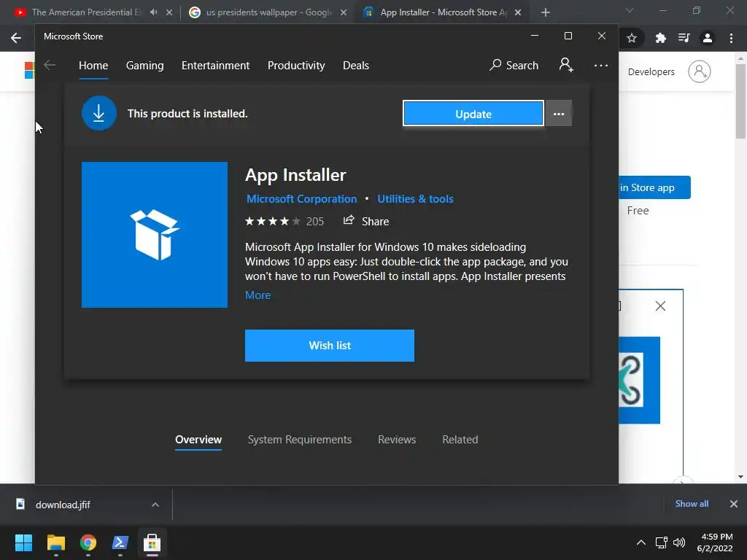Open the Chrome extensions puzzle icon
Image resolution: width=747 pixels, height=560 pixels.
tap(660, 38)
